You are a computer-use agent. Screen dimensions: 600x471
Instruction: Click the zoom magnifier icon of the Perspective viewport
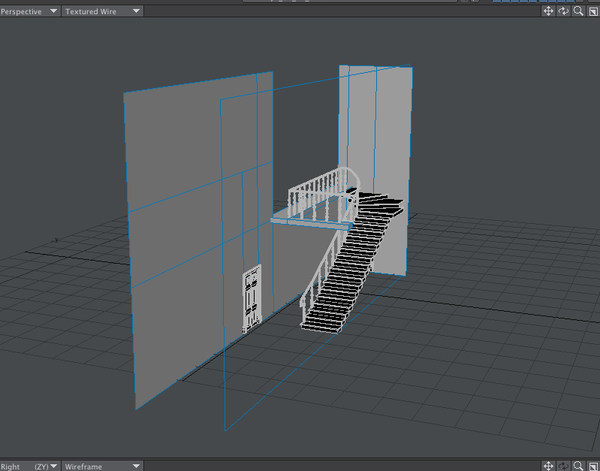(x=578, y=11)
